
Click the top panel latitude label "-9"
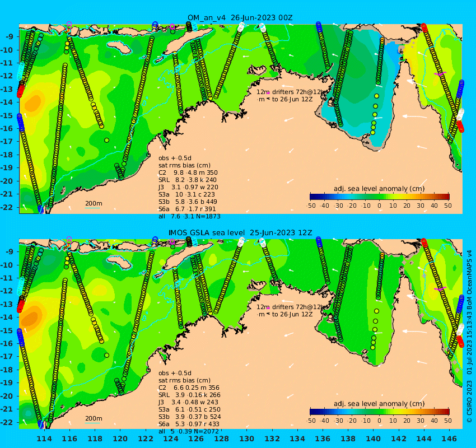pyautogui.click(x=10, y=37)
